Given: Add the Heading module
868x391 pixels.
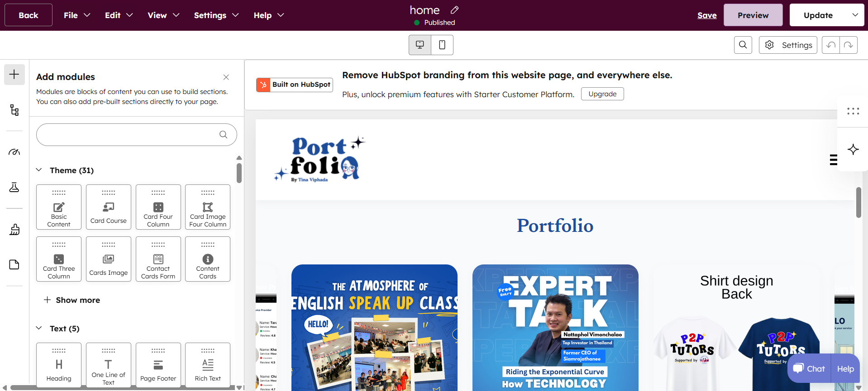Looking at the screenshot, I should [59, 365].
